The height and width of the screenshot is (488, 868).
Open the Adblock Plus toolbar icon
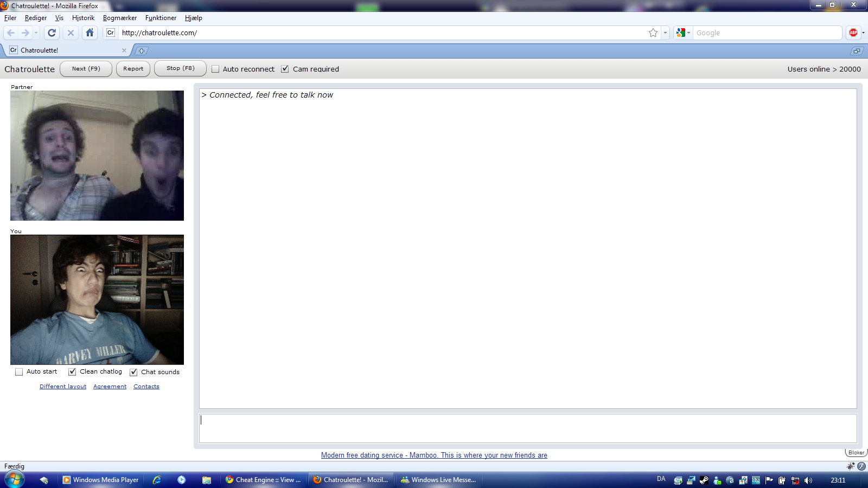point(853,33)
